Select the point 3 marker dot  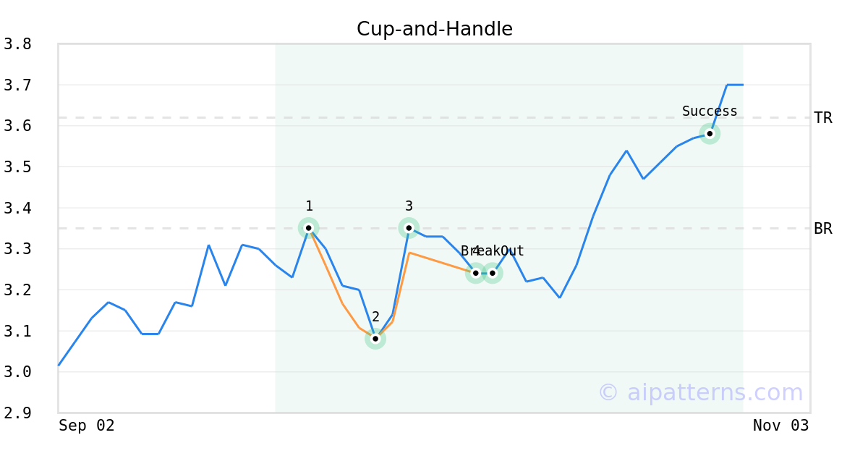(x=409, y=228)
